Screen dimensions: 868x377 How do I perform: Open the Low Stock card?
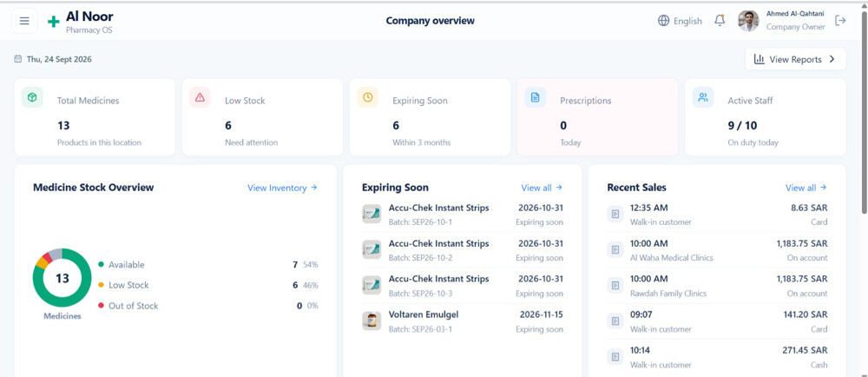click(262, 116)
